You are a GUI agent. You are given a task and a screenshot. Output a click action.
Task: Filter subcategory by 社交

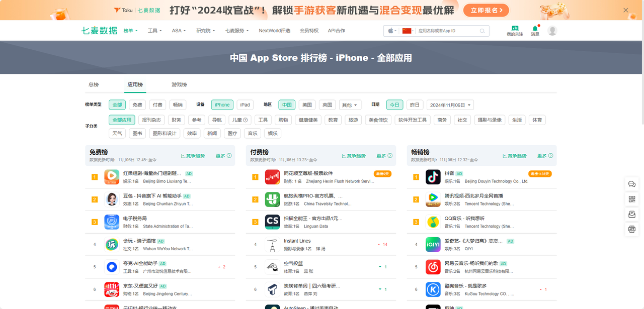(x=462, y=120)
